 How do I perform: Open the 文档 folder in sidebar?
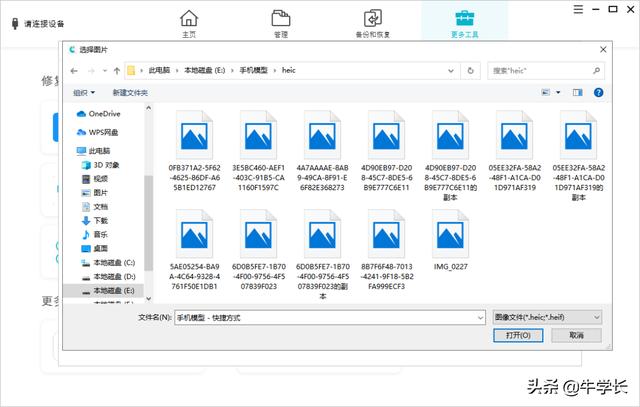pyautogui.click(x=95, y=207)
